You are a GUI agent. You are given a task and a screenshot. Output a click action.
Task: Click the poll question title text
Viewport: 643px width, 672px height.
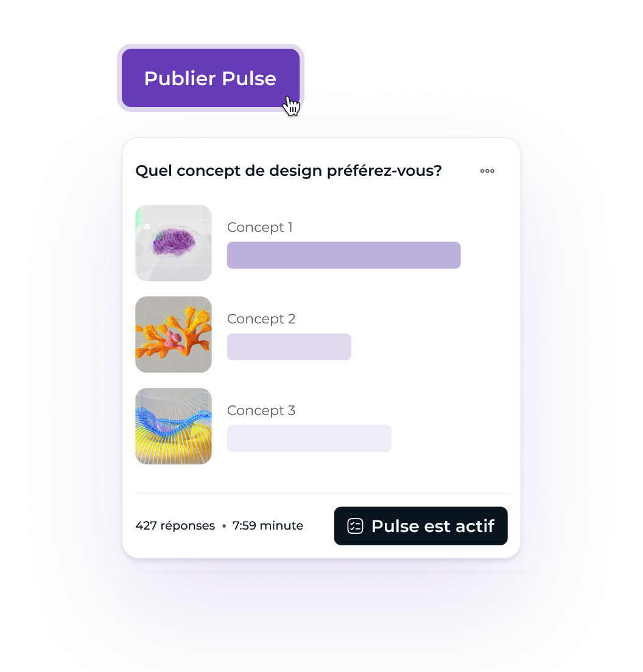click(x=289, y=171)
